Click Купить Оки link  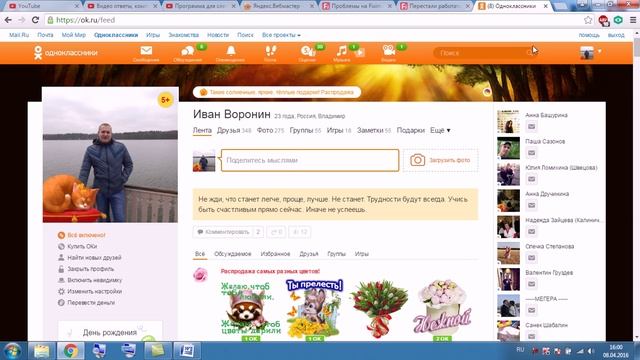82,246
